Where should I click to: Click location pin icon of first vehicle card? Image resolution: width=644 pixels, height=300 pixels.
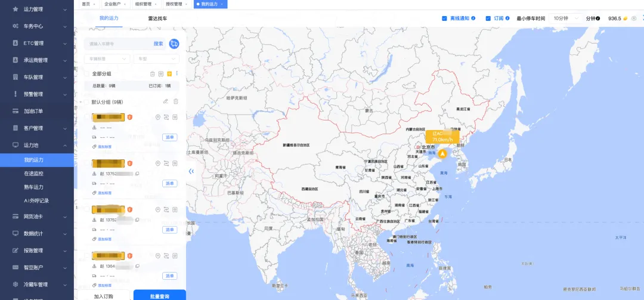click(157, 117)
